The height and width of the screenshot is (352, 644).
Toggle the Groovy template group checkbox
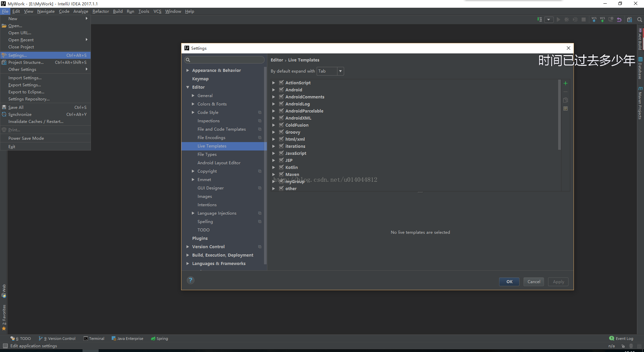pos(281,132)
